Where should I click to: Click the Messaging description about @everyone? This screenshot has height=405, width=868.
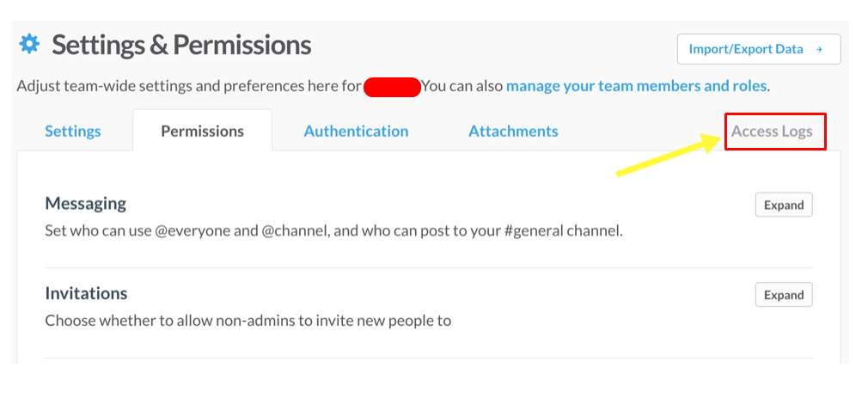coord(333,230)
